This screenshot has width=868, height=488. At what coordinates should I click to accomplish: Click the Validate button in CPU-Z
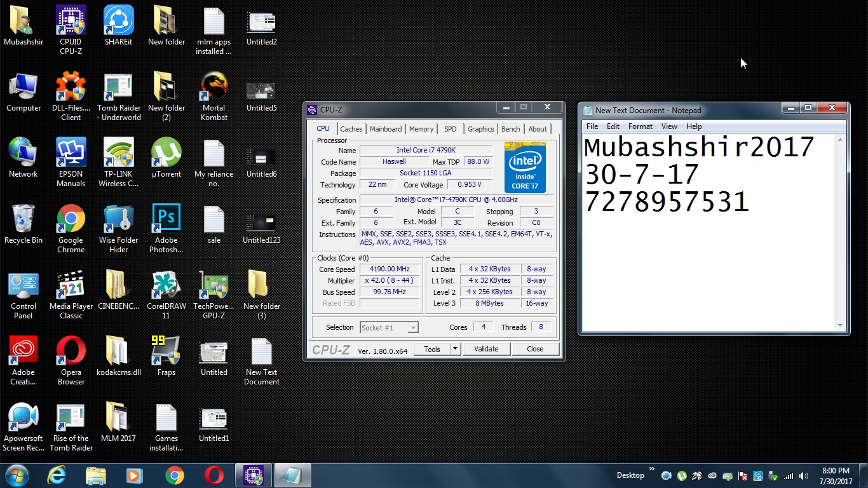tap(486, 349)
